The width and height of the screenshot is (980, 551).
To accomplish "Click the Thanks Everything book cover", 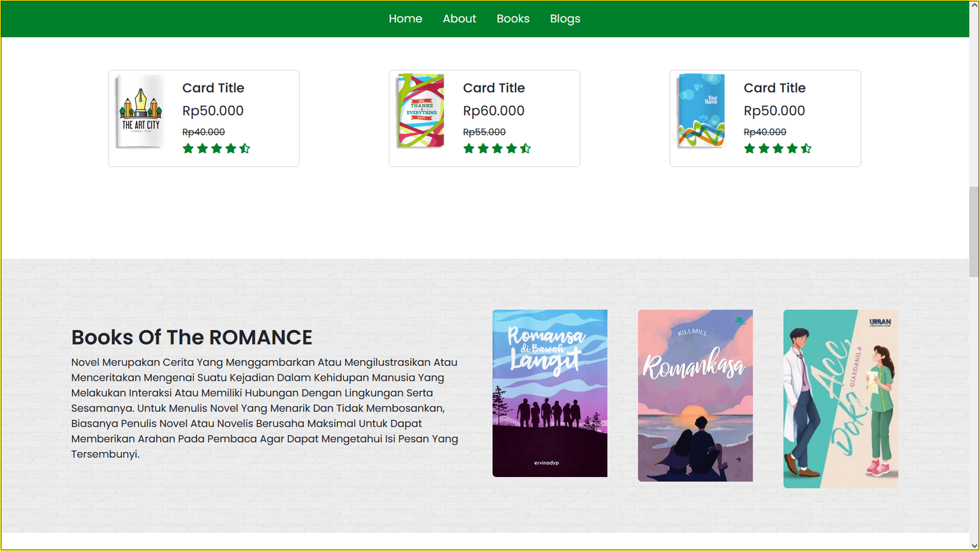I will tap(421, 111).
